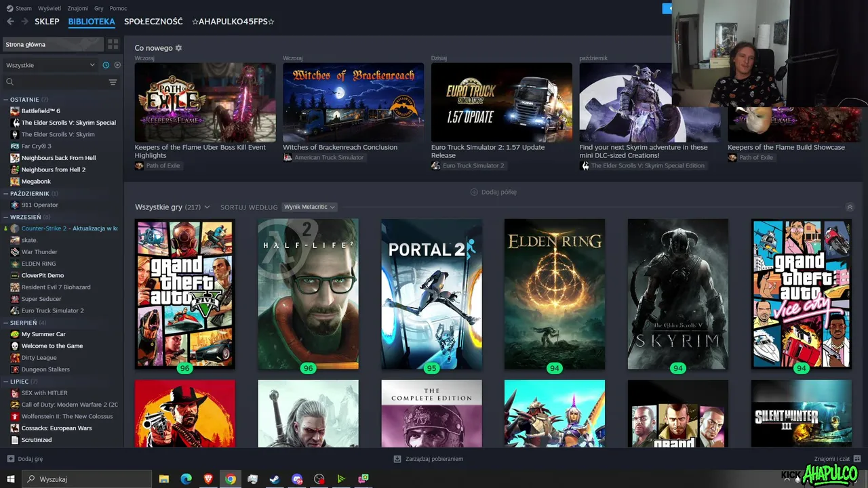
Task: Collapse the PAŹDZIERNIK group
Action: pos(31,194)
